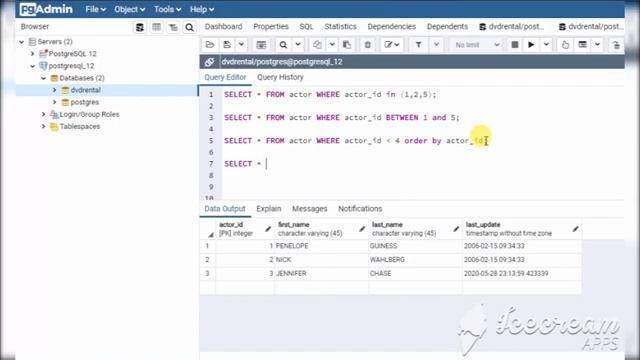Viewport: 640px width, 360px height.
Task: Switch to the SQL tab
Action: point(306,27)
